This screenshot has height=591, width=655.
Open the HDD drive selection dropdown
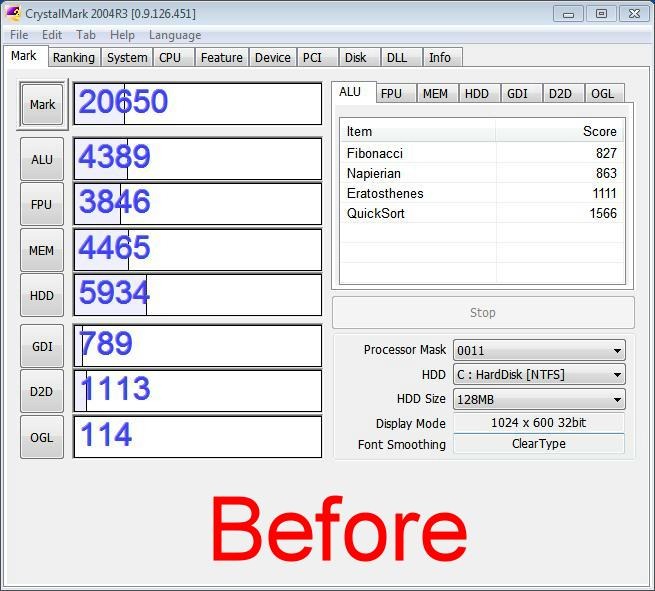538,375
